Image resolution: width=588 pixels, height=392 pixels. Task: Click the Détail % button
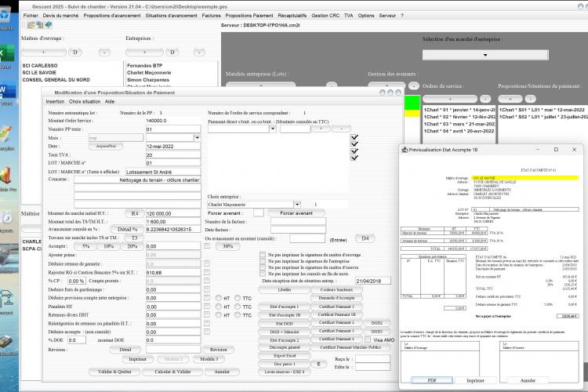(127, 229)
